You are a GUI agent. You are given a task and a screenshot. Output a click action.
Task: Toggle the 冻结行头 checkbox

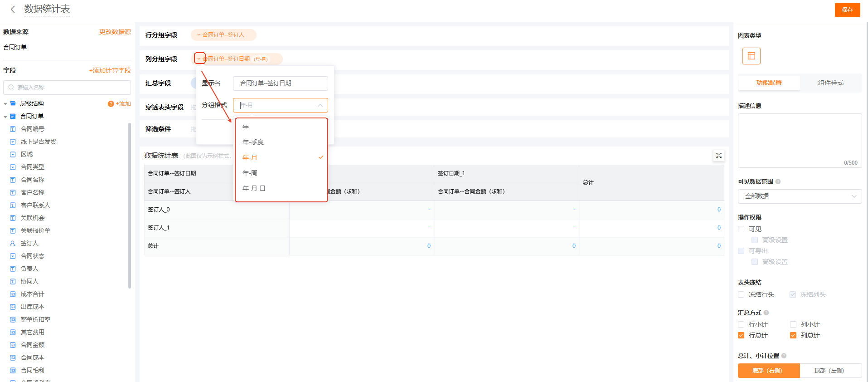(x=741, y=294)
